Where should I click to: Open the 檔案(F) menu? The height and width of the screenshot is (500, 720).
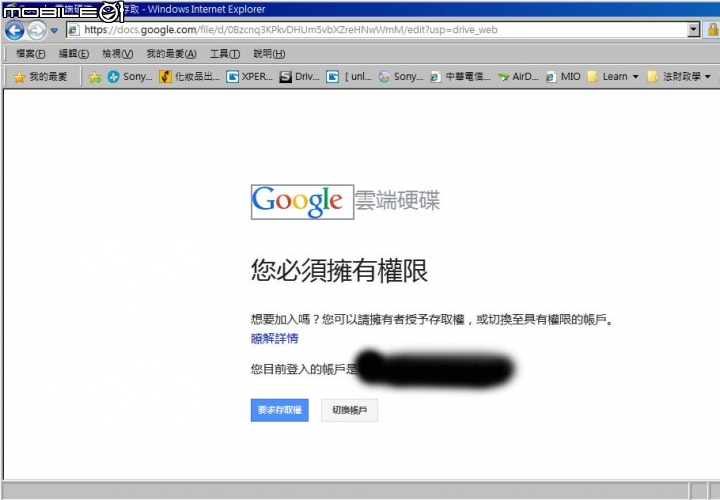[x=30, y=54]
